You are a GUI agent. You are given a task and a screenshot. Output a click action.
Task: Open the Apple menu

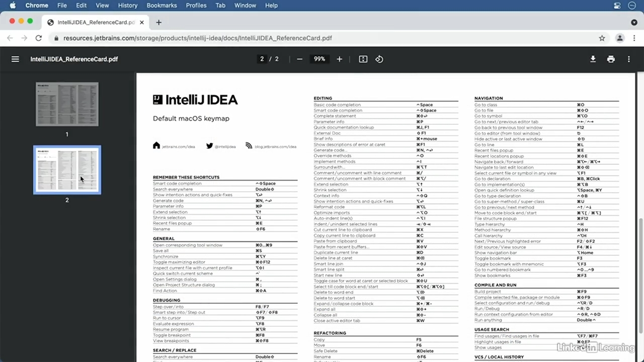tap(13, 6)
